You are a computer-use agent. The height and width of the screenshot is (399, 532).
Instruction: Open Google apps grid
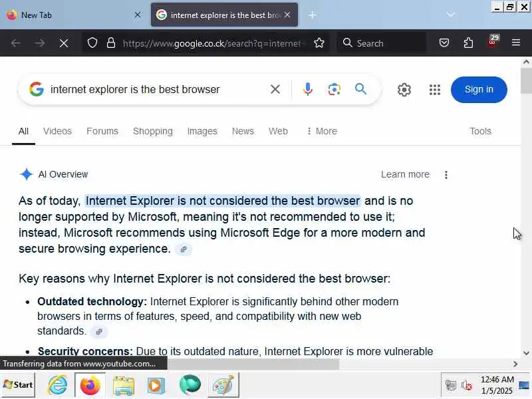[435, 90]
